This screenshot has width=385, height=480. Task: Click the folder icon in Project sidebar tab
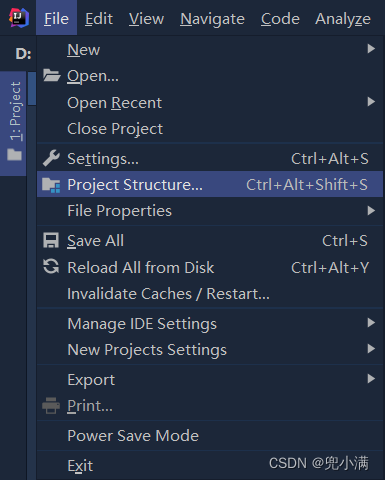[x=14, y=155]
